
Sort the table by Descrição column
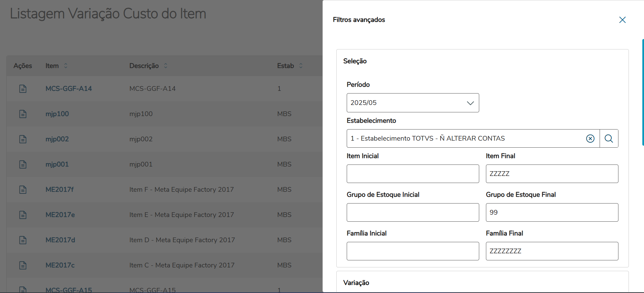pos(166,66)
